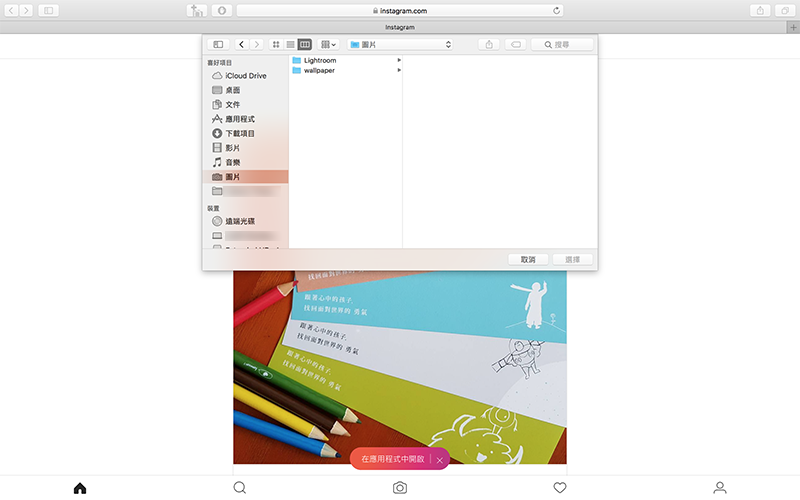Open the group-by arrangement dropdown
800x500 pixels.
(x=328, y=45)
